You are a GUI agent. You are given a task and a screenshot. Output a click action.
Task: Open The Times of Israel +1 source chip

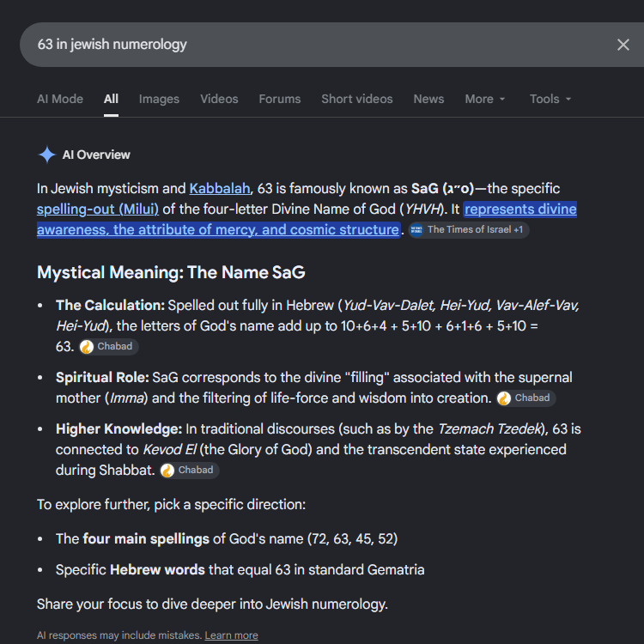[x=469, y=229]
